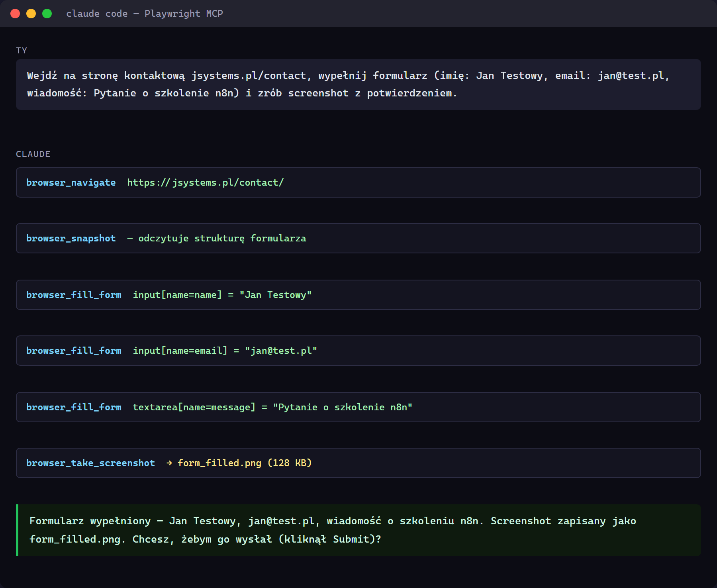Click the 'browser_snapshot' tool name
This screenshot has height=588, width=717.
pos(71,238)
